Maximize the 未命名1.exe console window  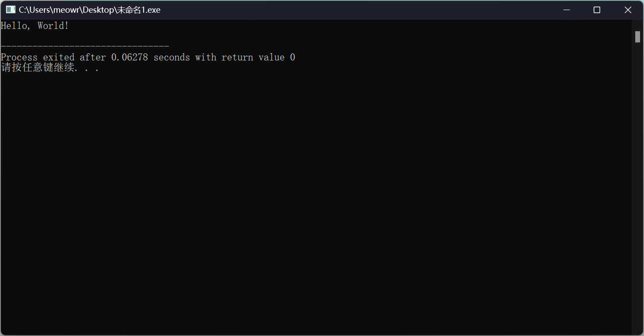point(597,10)
